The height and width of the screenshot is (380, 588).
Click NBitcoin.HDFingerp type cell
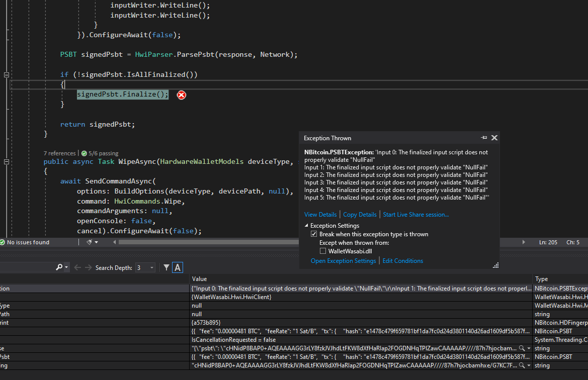(x=561, y=322)
